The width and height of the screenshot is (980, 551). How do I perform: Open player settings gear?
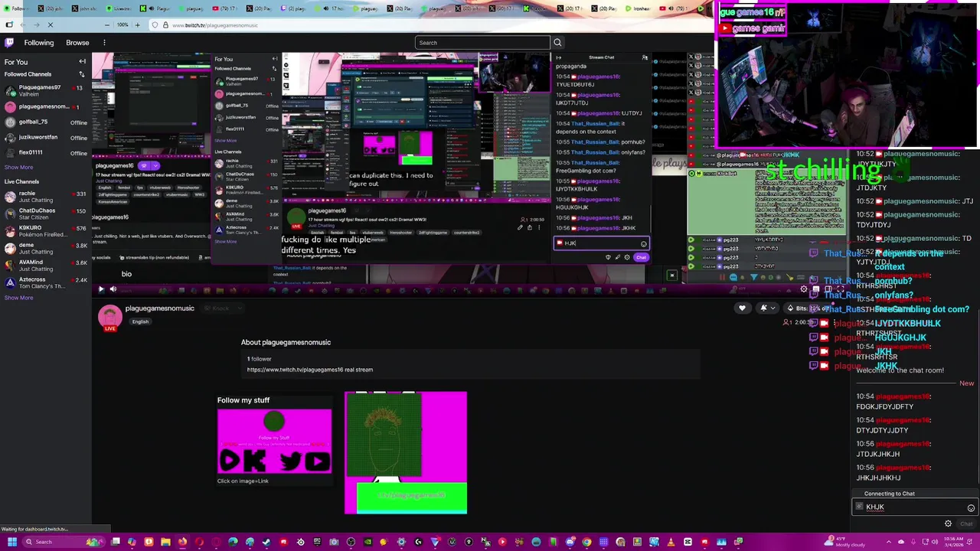803,289
